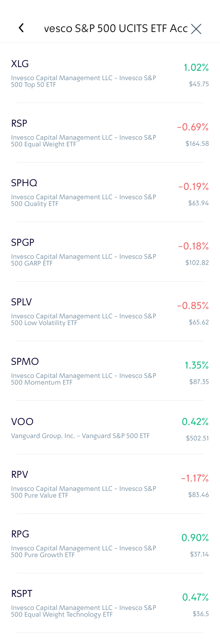220x644 pixels.
Task: Open RSPT Equal Weight Technology ETF
Action: (x=22, y=593)
